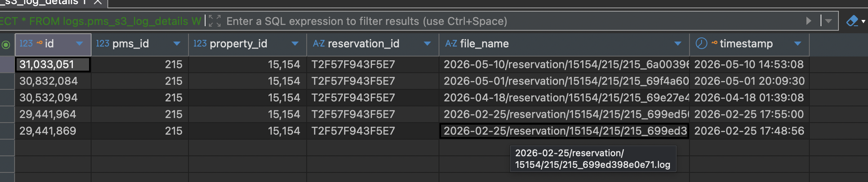The image size is (868, 182).
Task: Open property_id column filter arrow
Action: (295, 44)
